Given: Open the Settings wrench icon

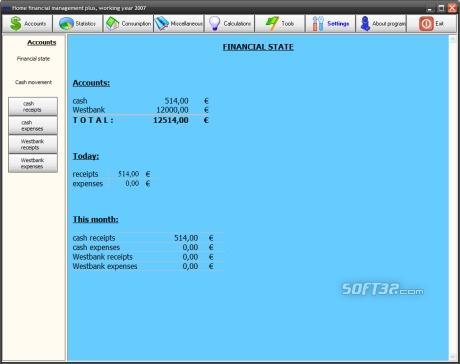Looking at the screenshot, I should tap(318, 24).
